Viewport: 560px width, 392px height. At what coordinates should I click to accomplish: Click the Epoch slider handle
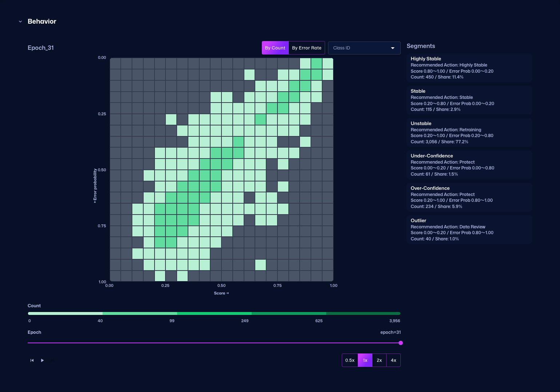400,343
